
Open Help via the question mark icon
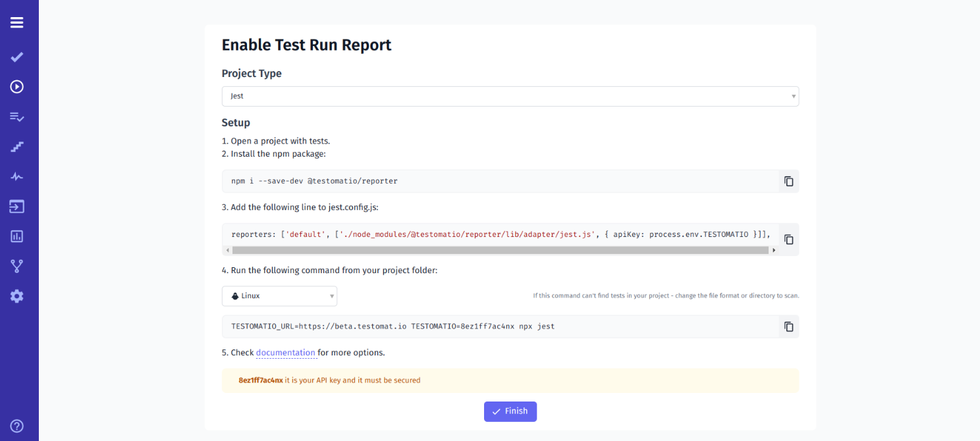tap(16, 425)
